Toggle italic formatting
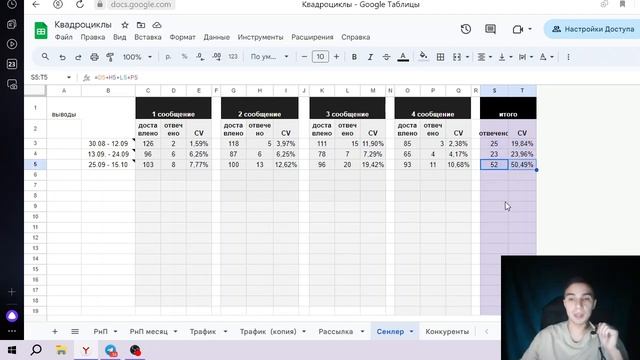 coord(370,57)
